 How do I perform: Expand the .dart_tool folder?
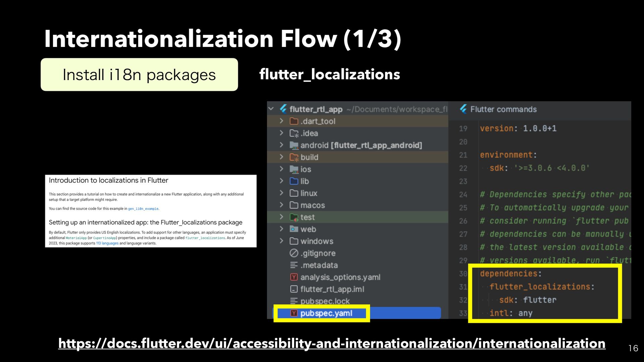(x=281, y=121)
